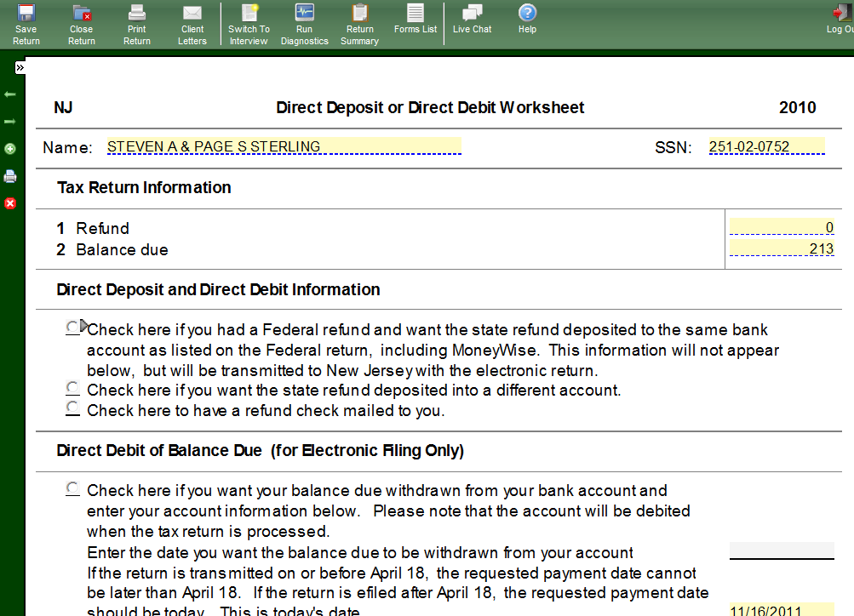Select balance due withdrawn from bank account

pyautogui.click(x=73, y=489)
